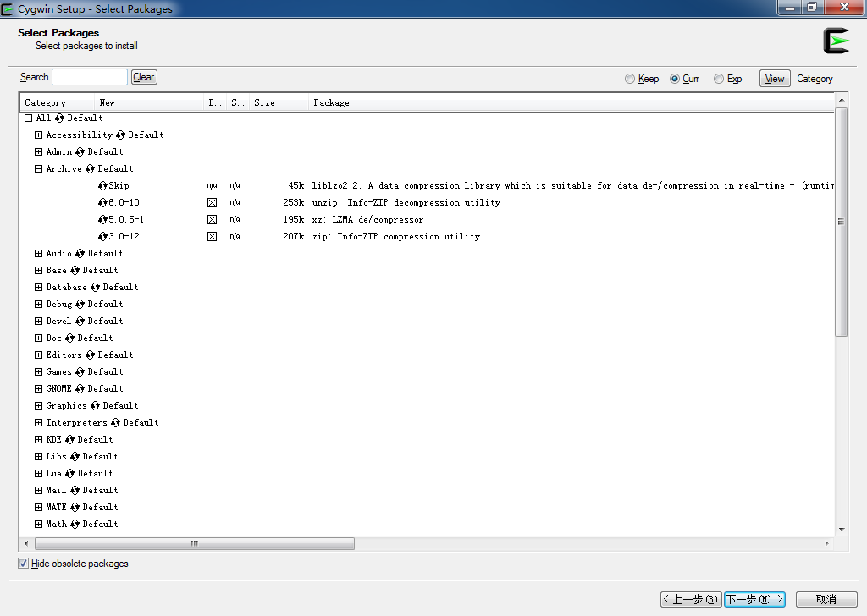This screenshot has width=867, height=616.
Task: Click the cycle icon for KDE category
Action: (x=69, y=440)
